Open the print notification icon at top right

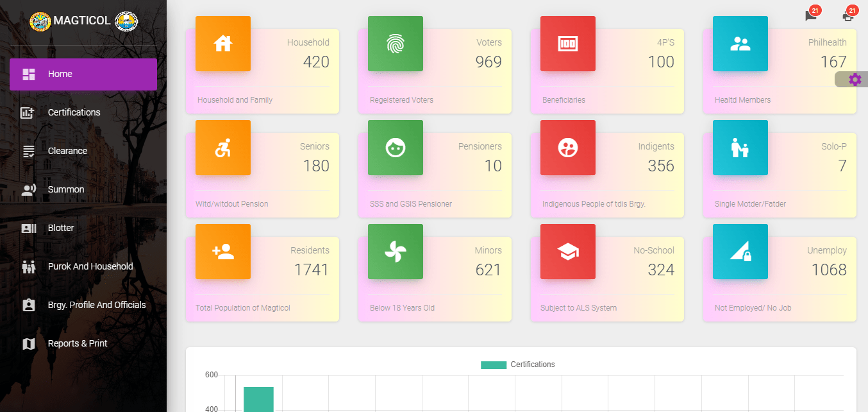848,16
